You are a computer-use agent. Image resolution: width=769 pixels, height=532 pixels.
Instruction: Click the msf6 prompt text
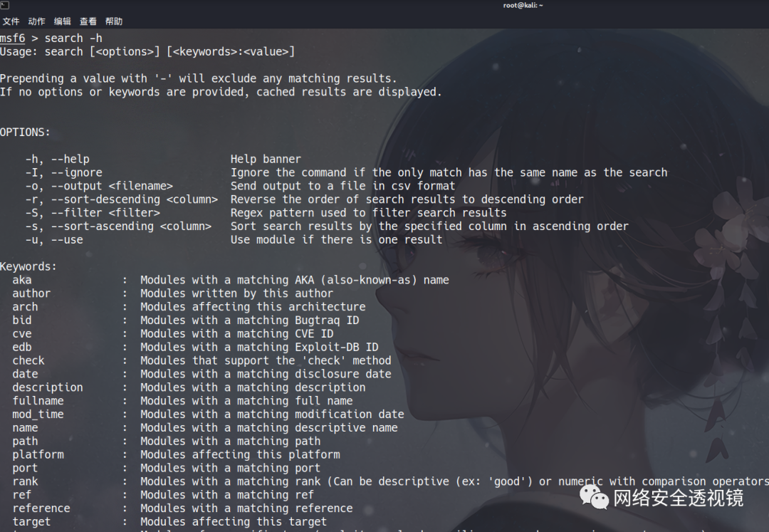point(12,38)
